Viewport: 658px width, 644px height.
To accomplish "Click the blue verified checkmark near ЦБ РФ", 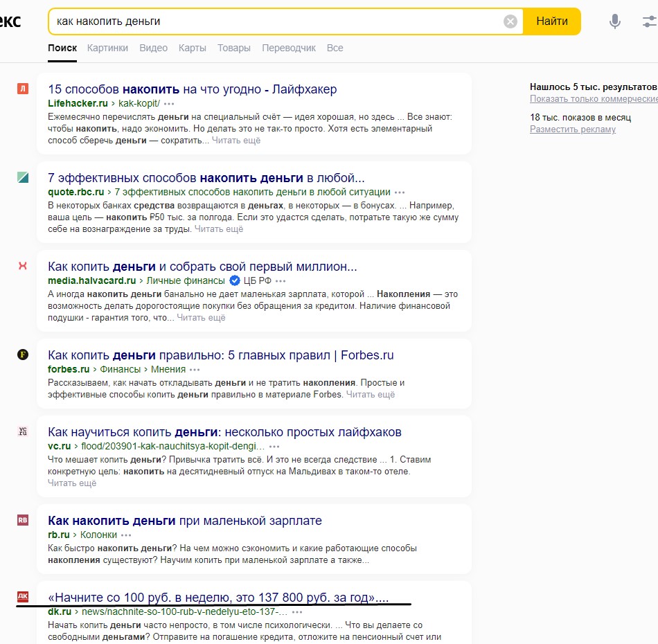I will click(235, 280).
